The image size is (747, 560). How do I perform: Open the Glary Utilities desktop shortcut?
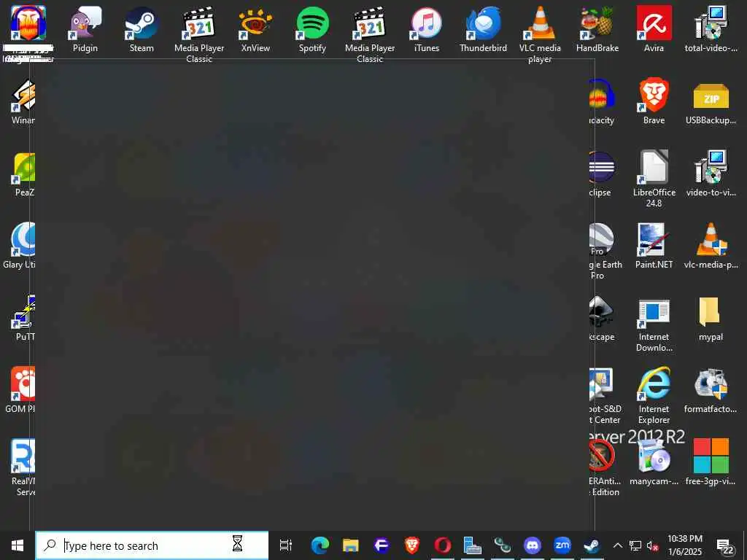tap(19, 246)
